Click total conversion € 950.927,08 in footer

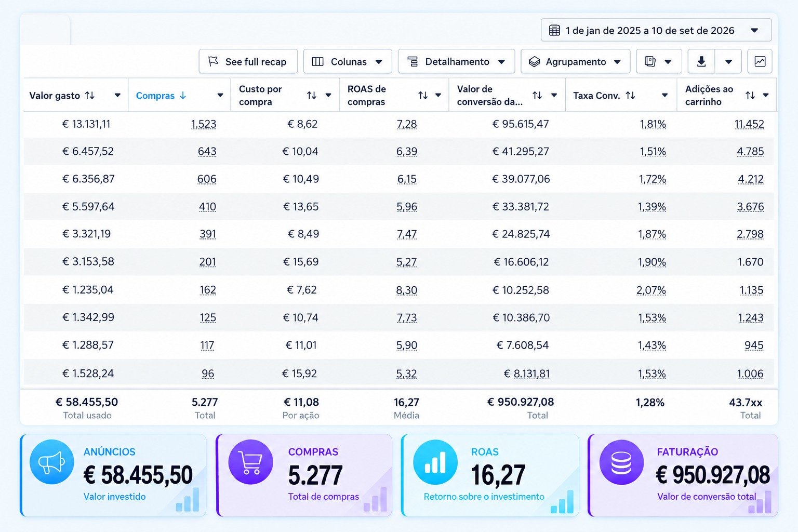[x=521, y=402]
